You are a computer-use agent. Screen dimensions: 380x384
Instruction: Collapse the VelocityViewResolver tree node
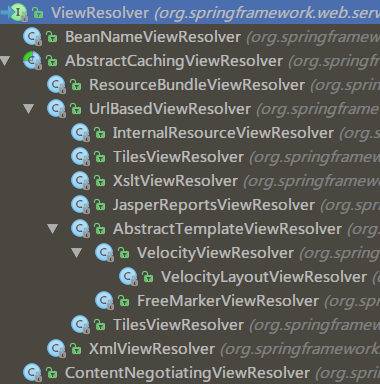point(77,253)
